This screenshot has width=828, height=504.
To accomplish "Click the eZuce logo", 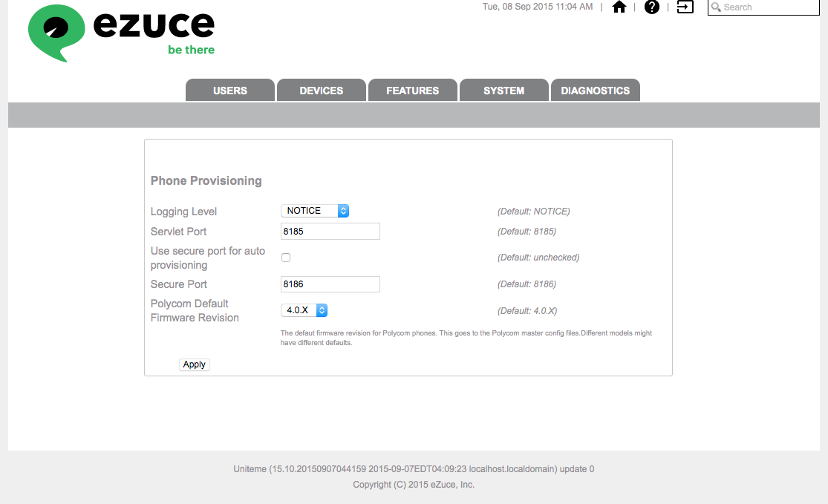I will click(122, 33).
